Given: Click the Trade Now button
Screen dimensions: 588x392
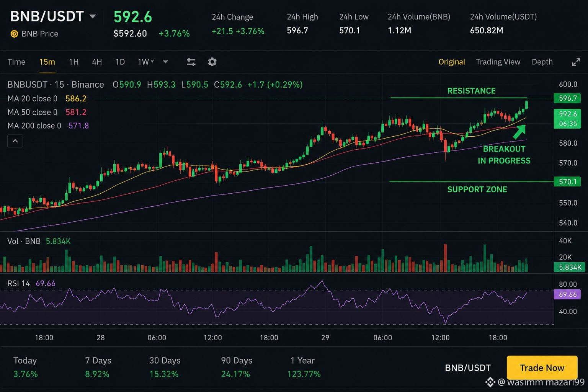Looking at the screenshot, I should tap(542, 368).
